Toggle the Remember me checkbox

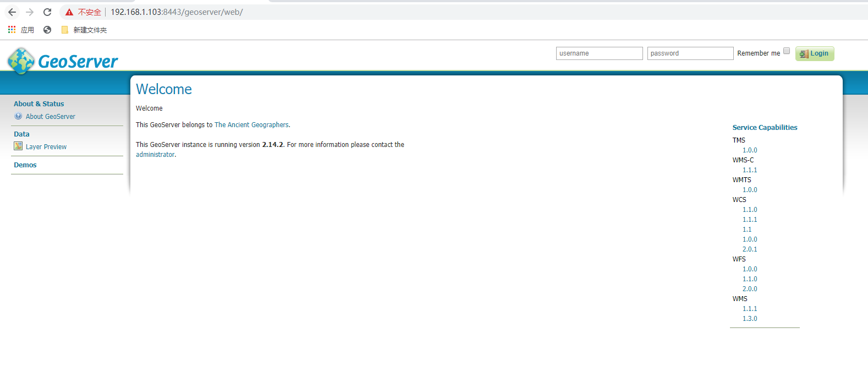[787, 51]
